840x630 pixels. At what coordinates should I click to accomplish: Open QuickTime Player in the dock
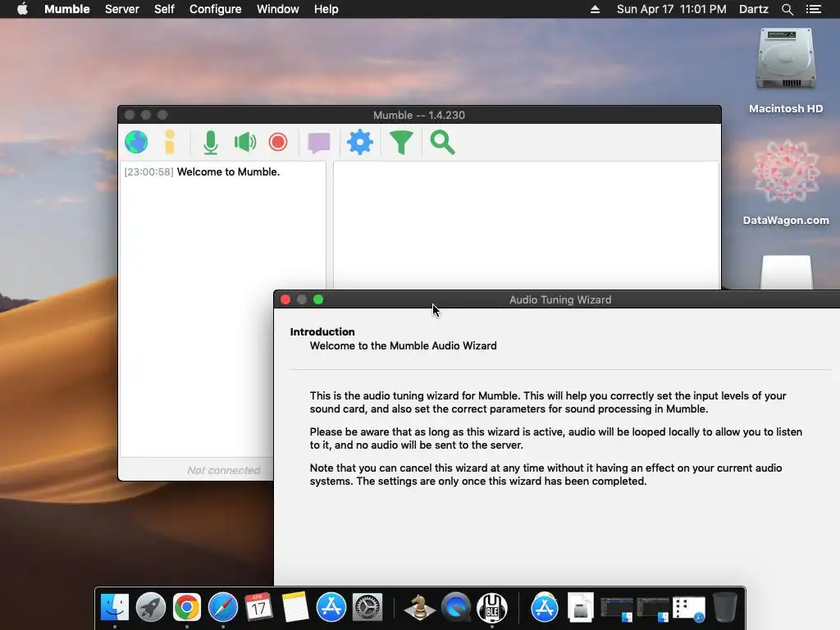(456, 607)
